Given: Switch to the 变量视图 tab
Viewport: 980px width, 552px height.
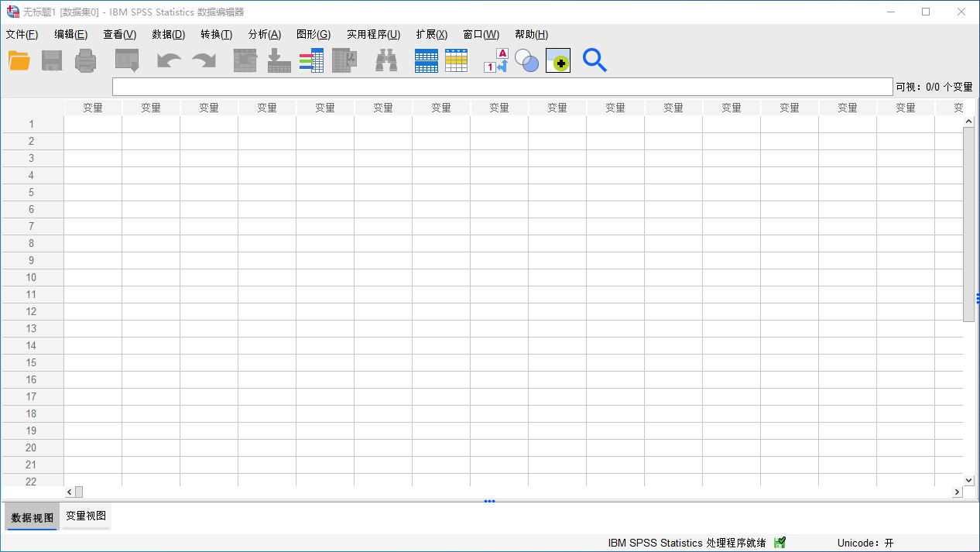Looking at the screenshot, I should pos(86,516).
